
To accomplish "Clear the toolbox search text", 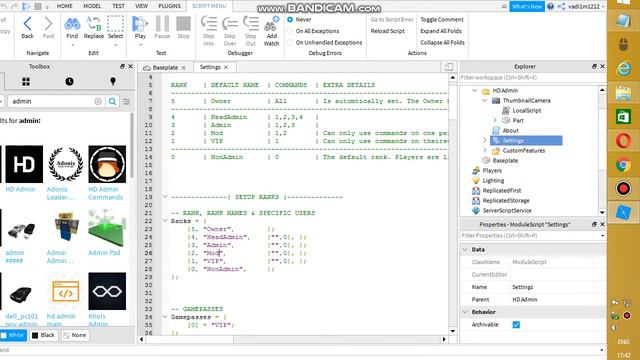I will coord(98,101).
